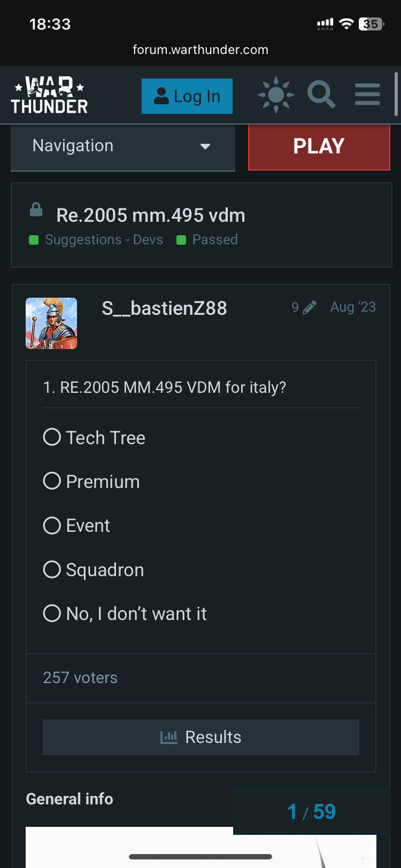
Task: Open S__bastienZ88's avatar profile
Action: click(x=51, y=323)
